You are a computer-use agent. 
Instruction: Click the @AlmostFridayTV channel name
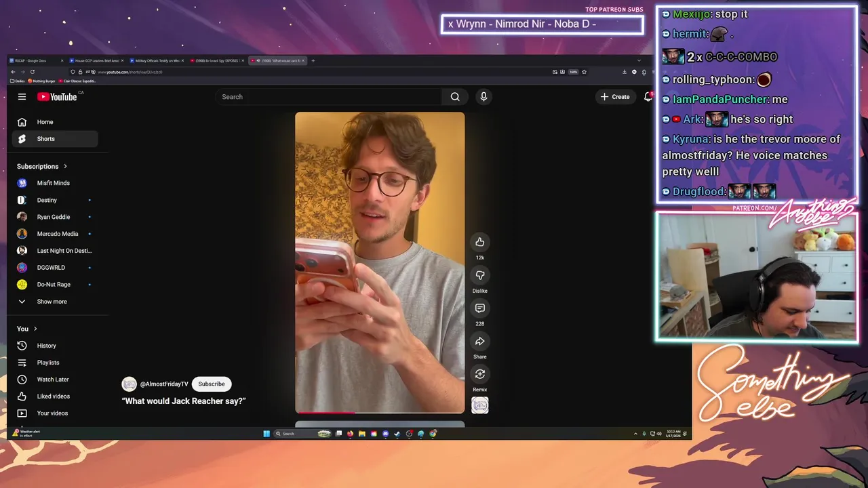pos(164,384)
